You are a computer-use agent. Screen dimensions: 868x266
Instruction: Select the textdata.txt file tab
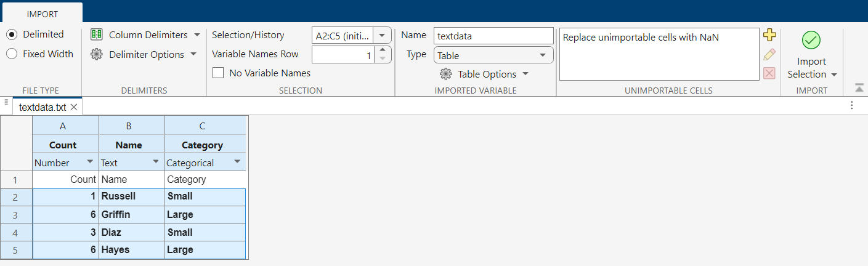[42, 107]
